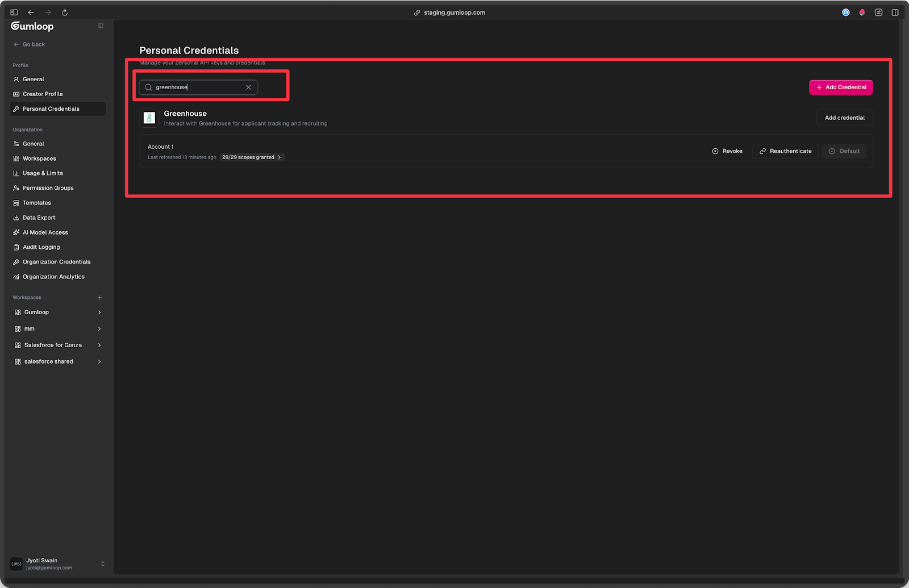This screenshot has height=588, width=909.
Task: Expand the Salesforce for Gonza workspace
Action: [99, 345]
